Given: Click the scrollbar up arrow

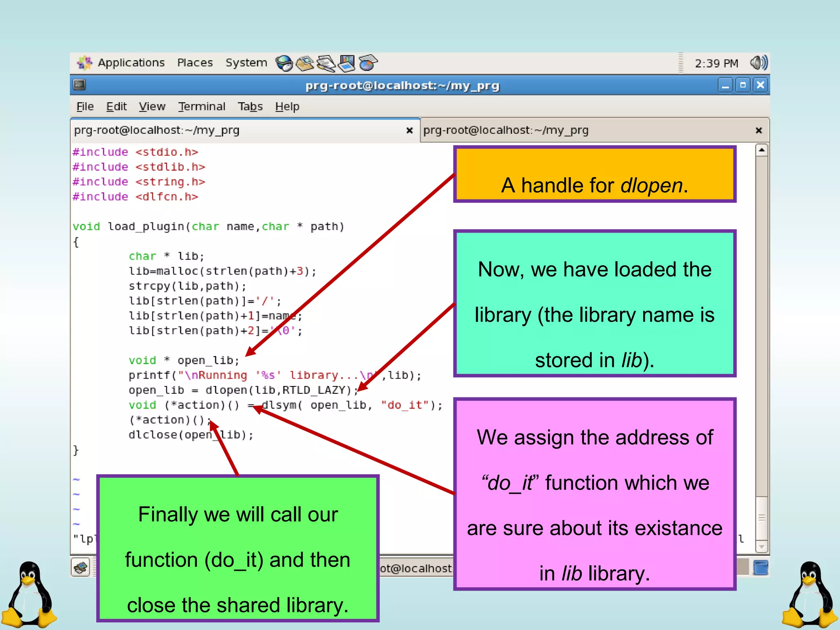Looking at the screenshot, I should click(x=762, y=150).
